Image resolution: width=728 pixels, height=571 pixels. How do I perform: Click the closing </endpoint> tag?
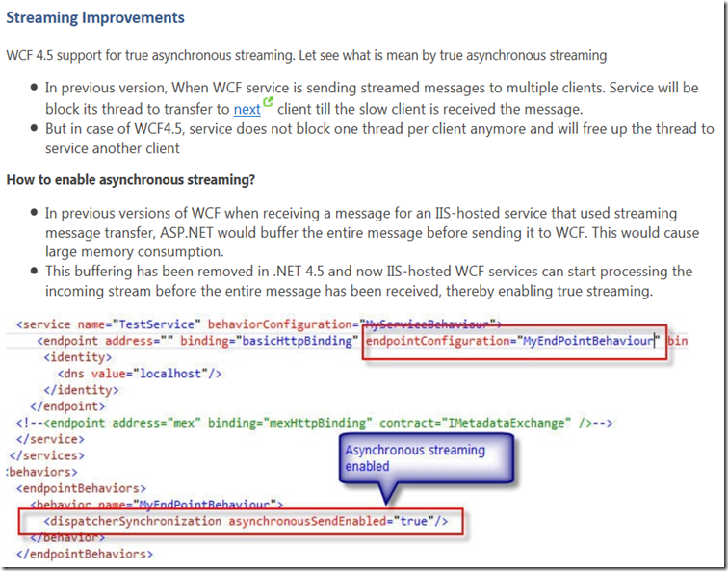67,406
